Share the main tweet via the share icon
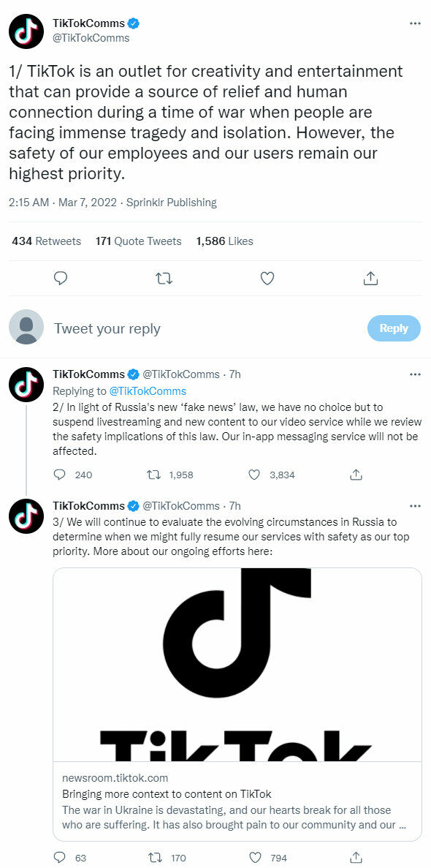The width and height of the screenshot is (431, 868). (x=370, y=278)
